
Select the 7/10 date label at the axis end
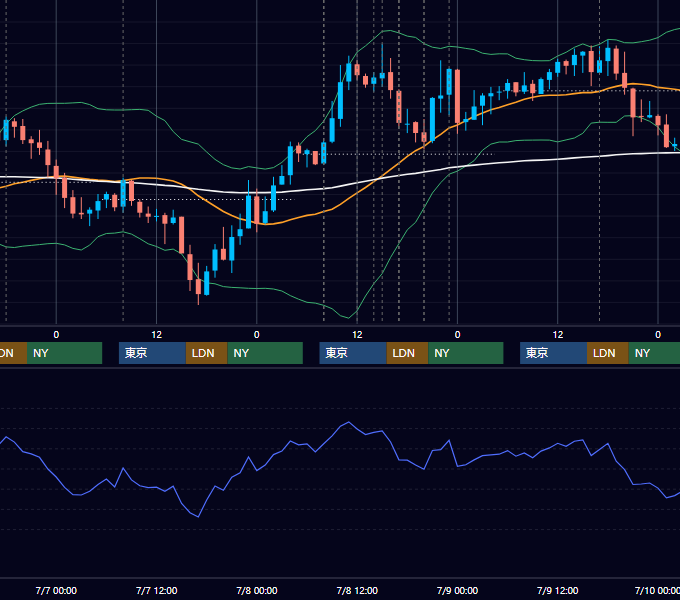pos(657,590)
